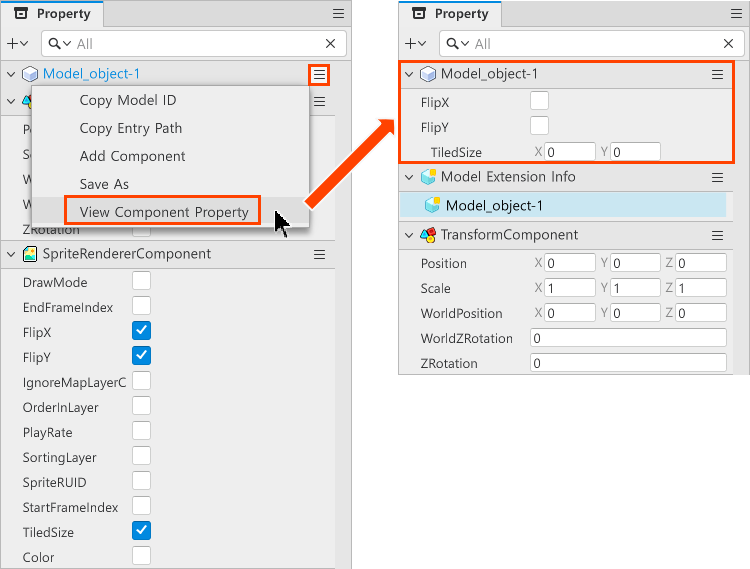Viewport: 750px width, 569px height.
Task: Open left Property panel title bar menu icon
Action: tap(339, 14)
